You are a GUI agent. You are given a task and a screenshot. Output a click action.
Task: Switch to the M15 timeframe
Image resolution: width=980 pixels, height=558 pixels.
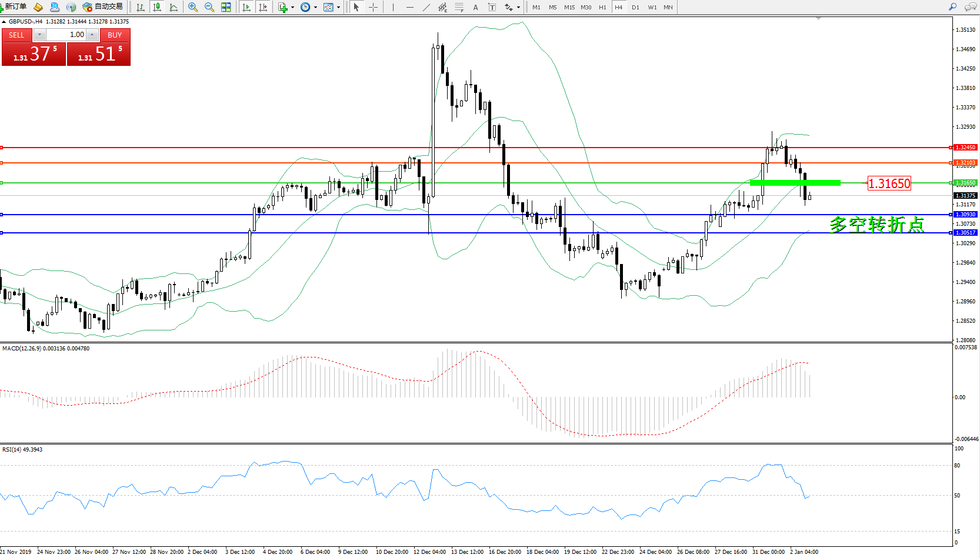tap(569, 7)
